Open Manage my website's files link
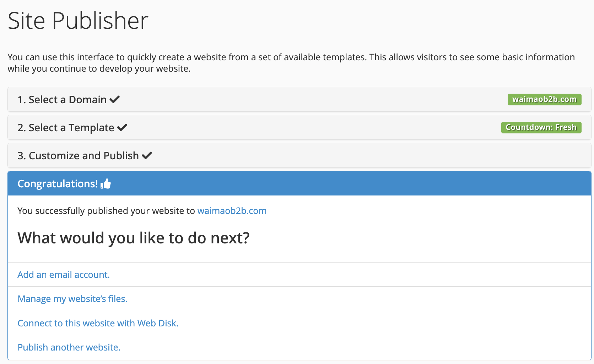This screenshot has height=364, width=594. pyautogui.click(x=72, y=299)
